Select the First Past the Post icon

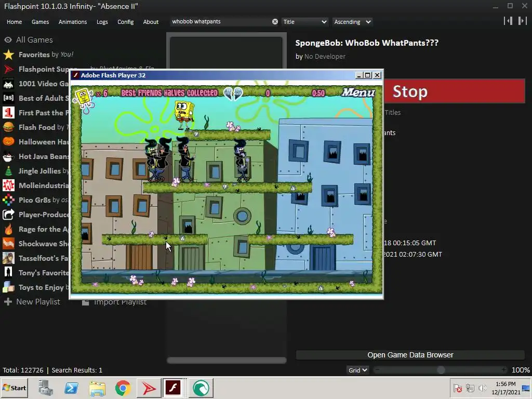(x=8, y=113)
